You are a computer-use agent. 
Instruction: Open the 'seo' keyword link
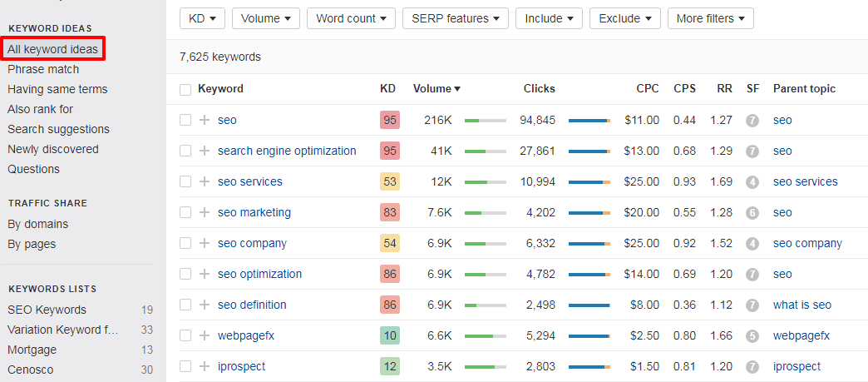[227, 120]
